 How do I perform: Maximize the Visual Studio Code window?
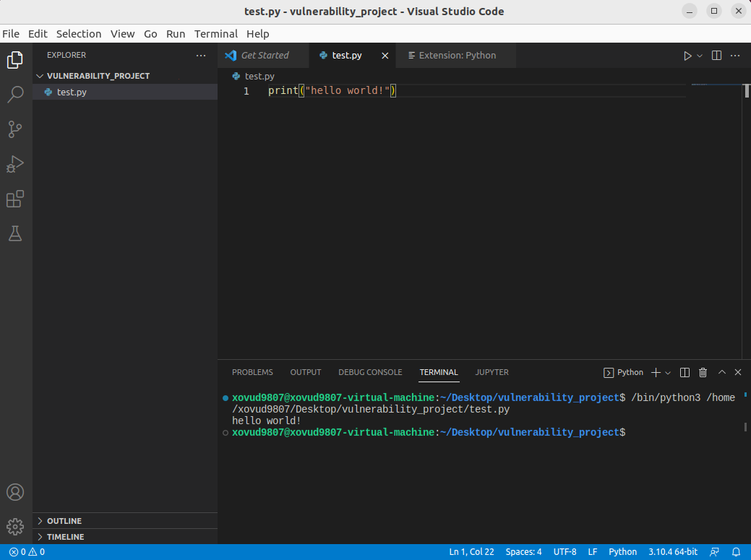point(714,12)
